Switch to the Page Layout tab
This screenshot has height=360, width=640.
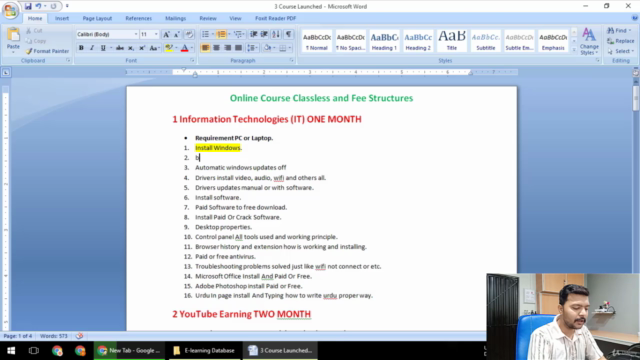tap(97, 18)
